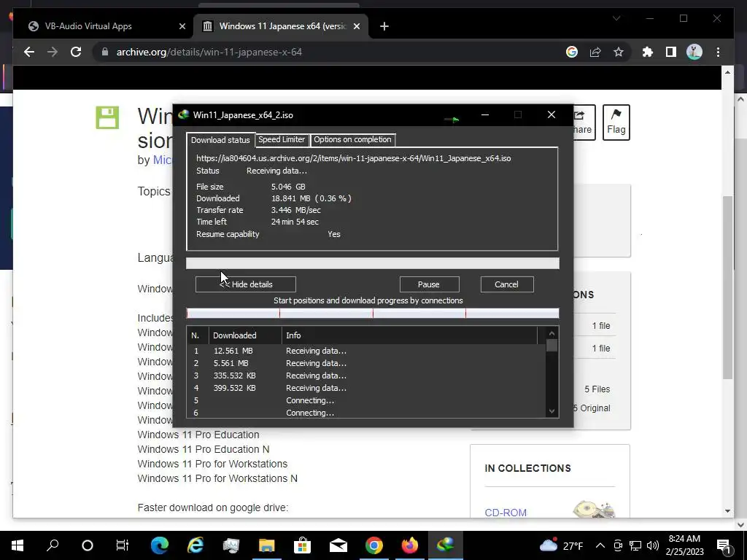The image size is (747, 560).
Task: Show hidden system tray icons
Action: (600, 545)
